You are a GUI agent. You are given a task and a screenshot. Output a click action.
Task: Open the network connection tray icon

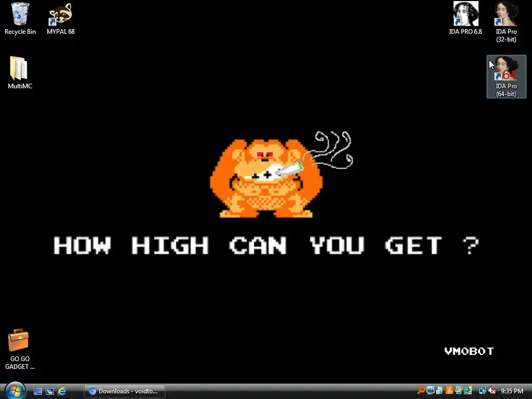pos(483,391)
